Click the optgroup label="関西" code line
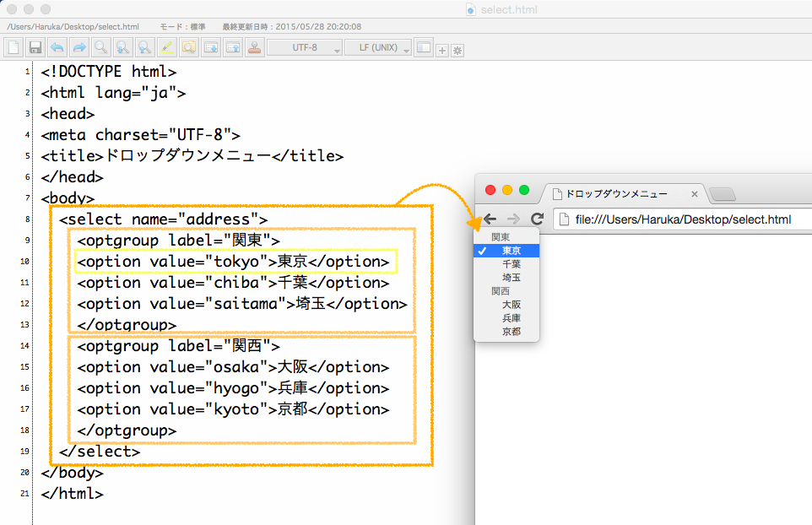 click(179, 346)
